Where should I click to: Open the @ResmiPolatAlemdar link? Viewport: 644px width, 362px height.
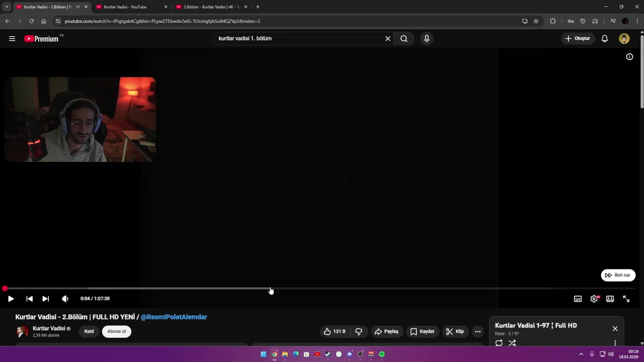point(174,317)
